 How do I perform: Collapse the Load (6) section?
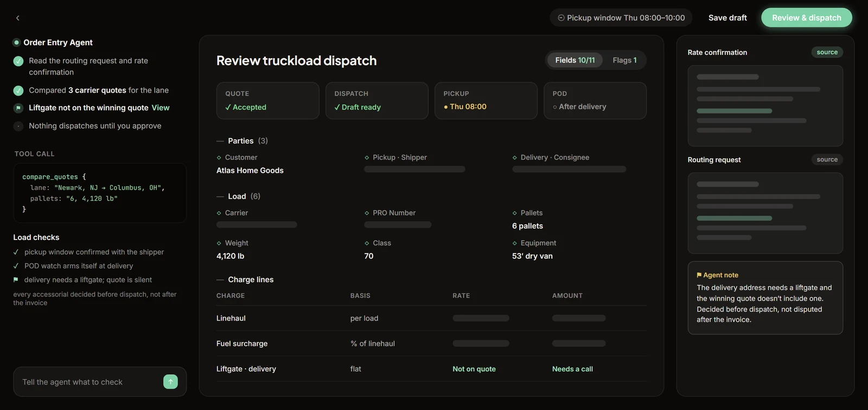(x=238, y=196)
